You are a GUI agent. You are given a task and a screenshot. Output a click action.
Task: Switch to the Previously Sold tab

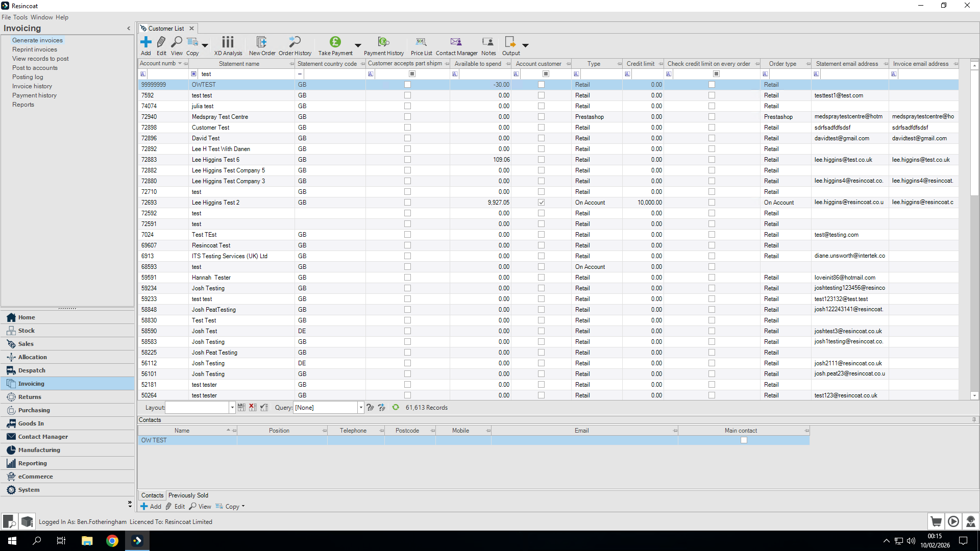[188, 495]
